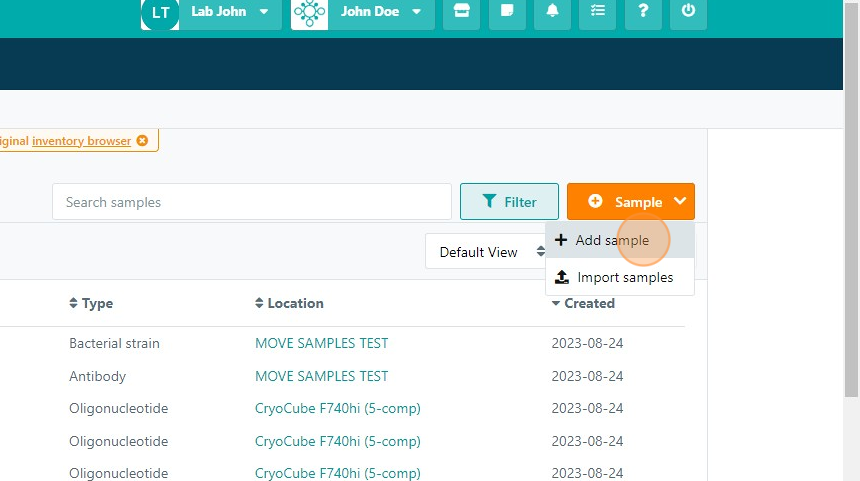Click the orange Sample button
860x481 pixels.
coord(630,202)
